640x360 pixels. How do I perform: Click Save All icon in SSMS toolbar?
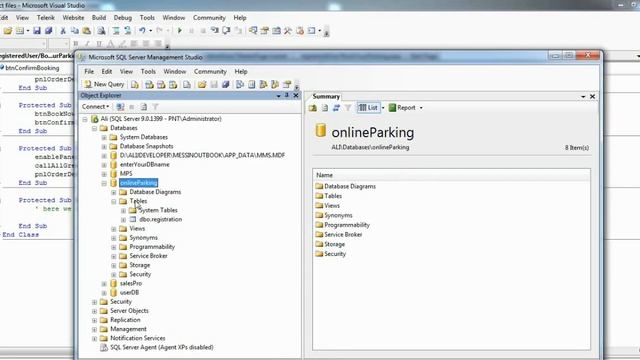226,84
